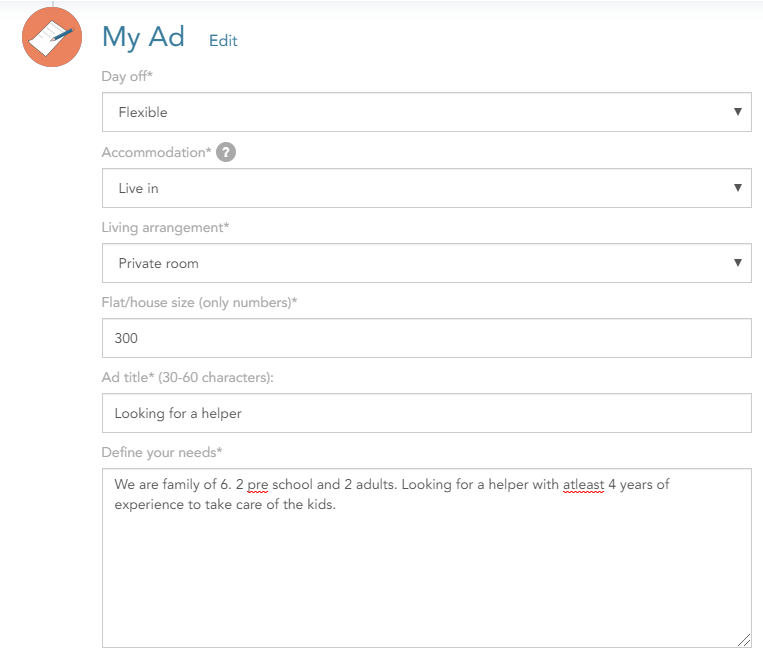The height and width of the screenshot is (653, 763).
Task: Click the orange notepad My Ad icon
Action: (52, 37)
